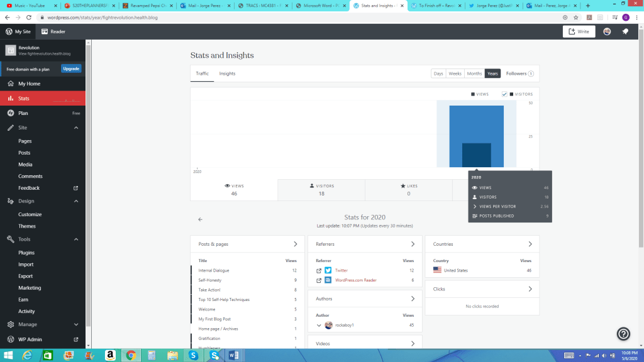The image size is (644, 362).
Task: Expand the rockaboy1 author row
Action: pyautogui.click(x=319, y=325)
